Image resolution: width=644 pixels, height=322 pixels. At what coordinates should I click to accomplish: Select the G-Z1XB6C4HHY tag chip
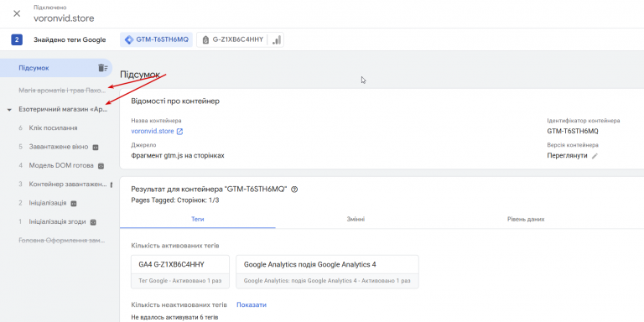(232, 40)
